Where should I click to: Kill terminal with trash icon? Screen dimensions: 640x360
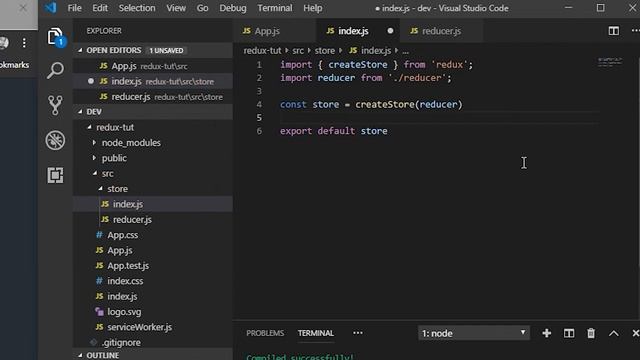(591, 333)
